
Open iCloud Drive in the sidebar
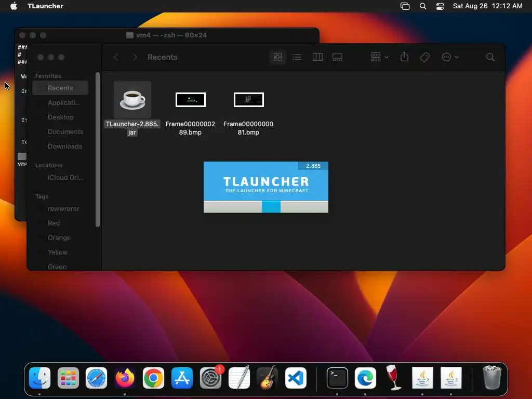(x=60, y=178)
